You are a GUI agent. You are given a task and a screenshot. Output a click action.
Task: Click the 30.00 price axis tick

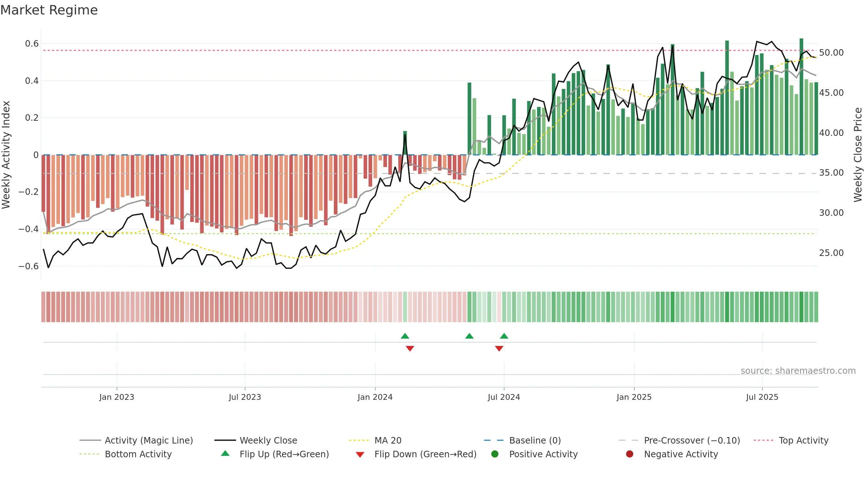(x=831, y=213)
